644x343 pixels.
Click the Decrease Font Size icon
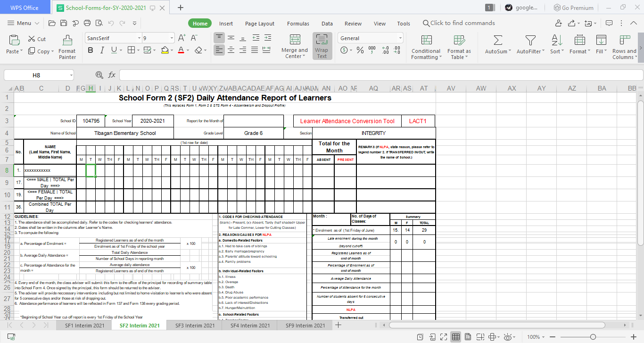pos(194,38)
